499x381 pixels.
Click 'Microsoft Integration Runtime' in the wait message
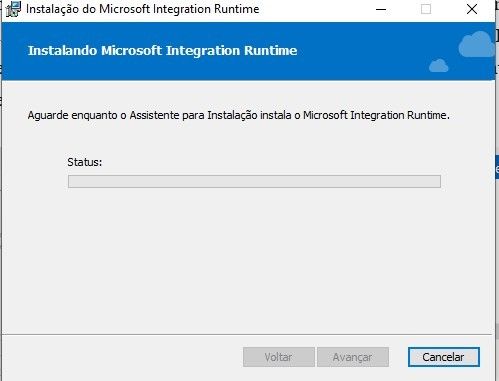375,115
